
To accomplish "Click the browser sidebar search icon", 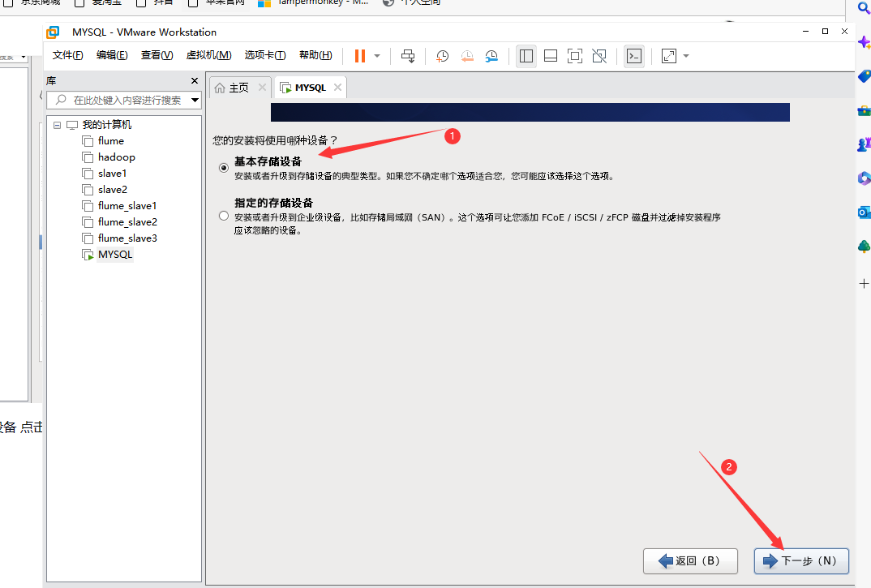I will pos(865,8).
